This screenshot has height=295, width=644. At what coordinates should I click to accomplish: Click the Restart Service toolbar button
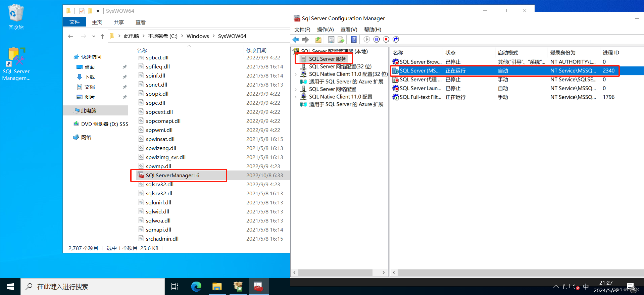(x=396, y=40)
